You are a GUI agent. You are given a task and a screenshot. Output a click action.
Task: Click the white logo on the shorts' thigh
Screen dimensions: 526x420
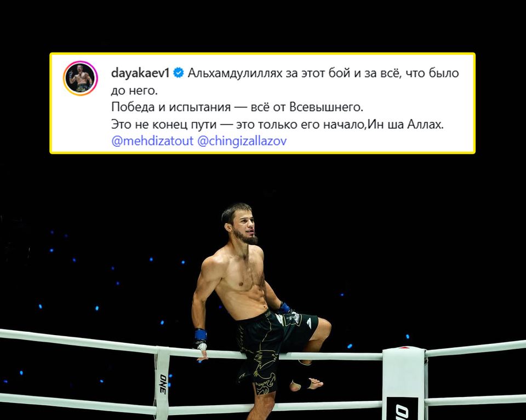coord(309,323)
